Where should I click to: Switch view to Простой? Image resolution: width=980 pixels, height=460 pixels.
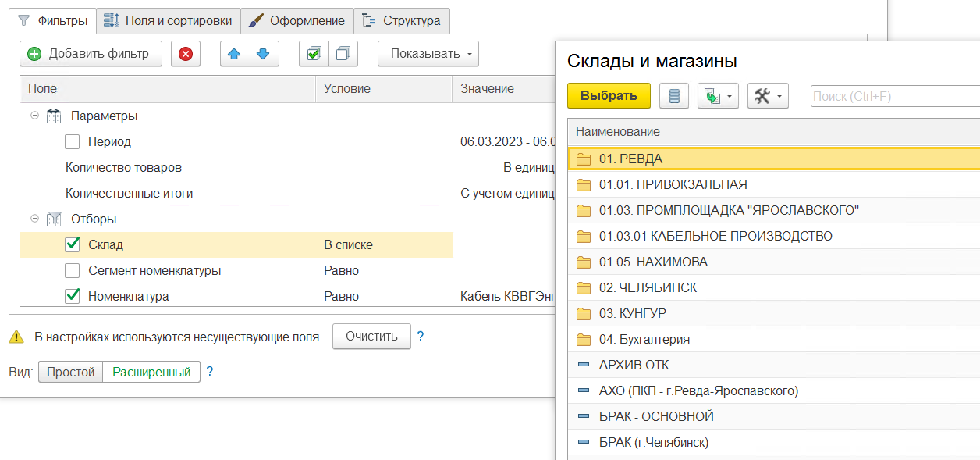(x=70, y=372)
